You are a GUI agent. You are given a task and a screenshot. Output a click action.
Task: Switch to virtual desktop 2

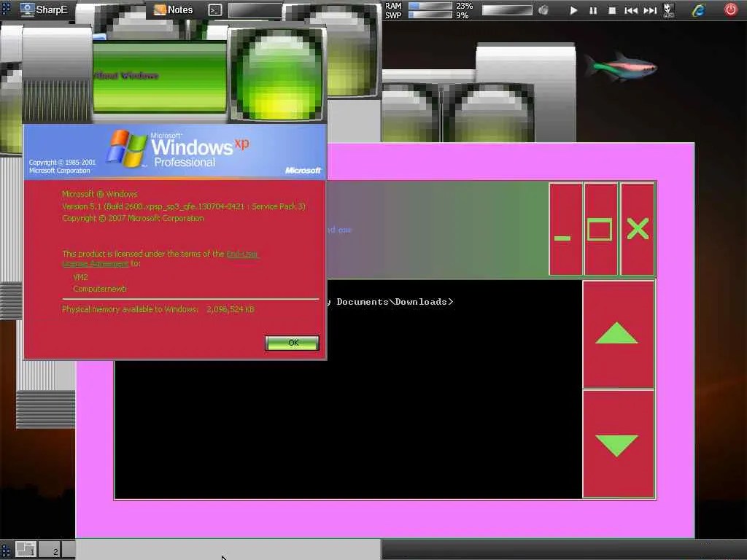coord(49,549)
